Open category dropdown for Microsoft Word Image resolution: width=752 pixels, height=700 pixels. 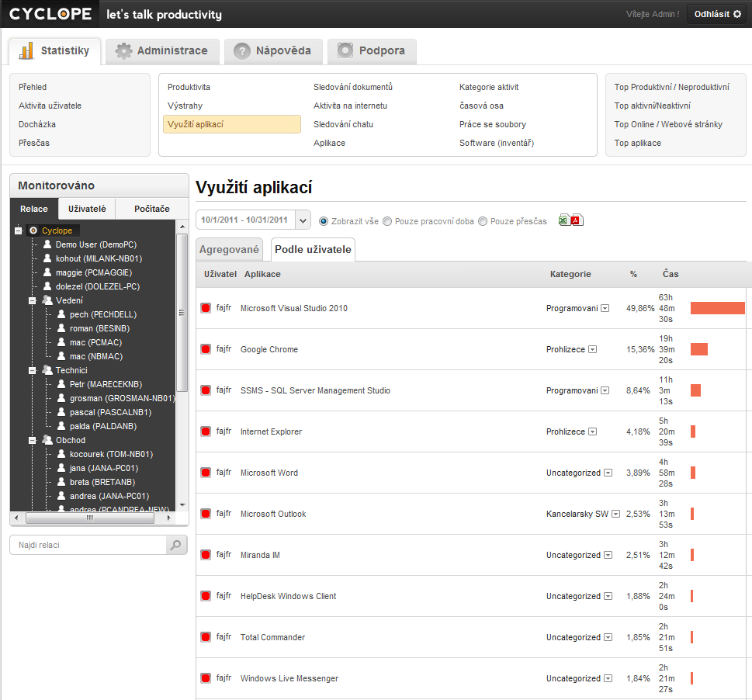[x=608, y=473]
